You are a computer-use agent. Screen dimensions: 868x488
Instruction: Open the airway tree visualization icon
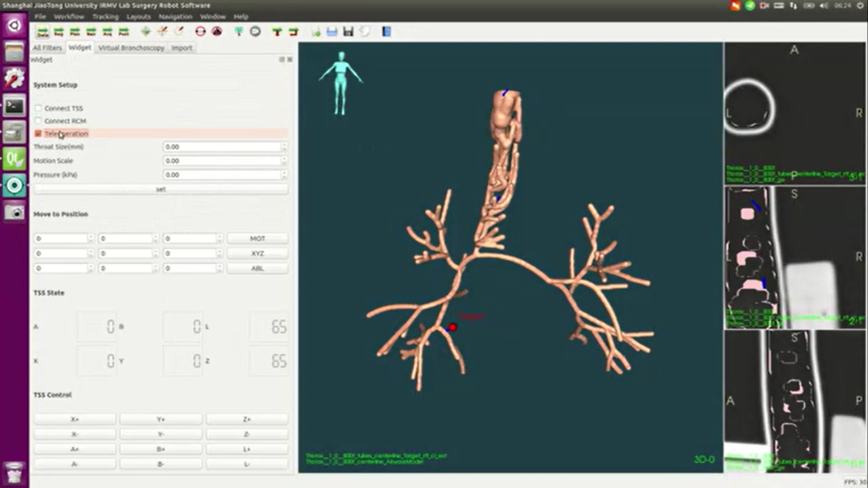239,32
